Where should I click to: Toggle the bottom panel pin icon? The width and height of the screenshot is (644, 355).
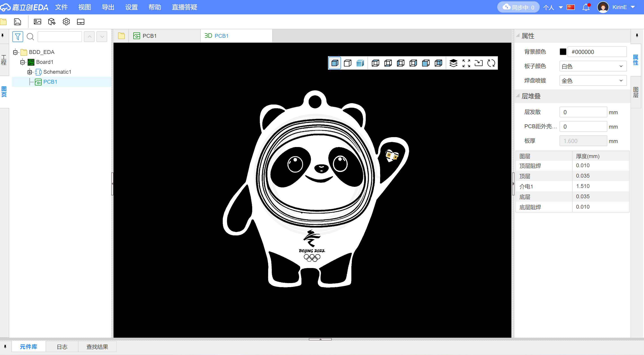click(5, 346)
